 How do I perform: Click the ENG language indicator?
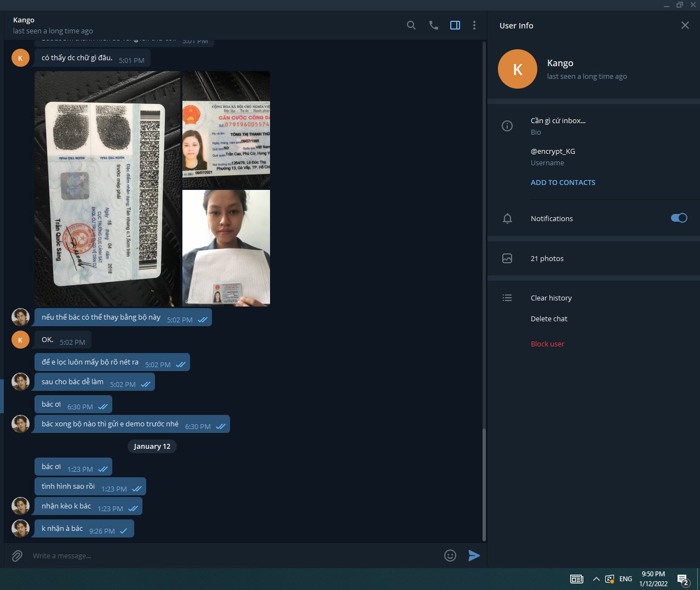(x=626, y=579)
